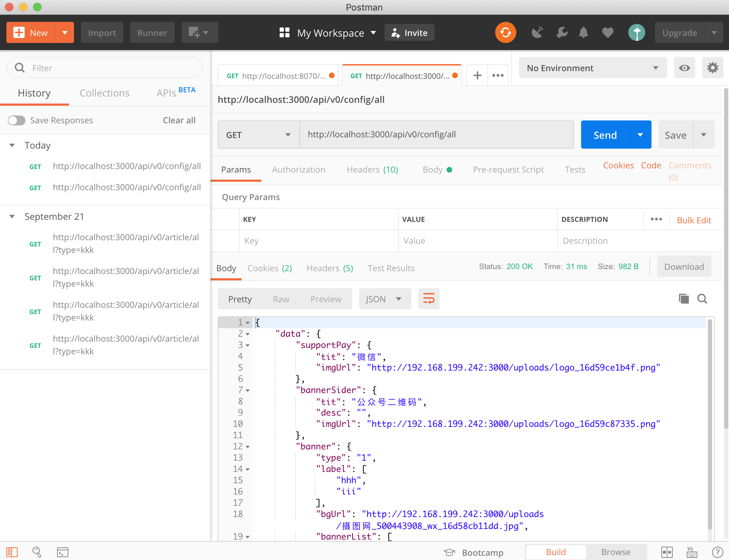Collapse the Today history group
The width and height of the screenshot is (729, 560).
[12, 145]
